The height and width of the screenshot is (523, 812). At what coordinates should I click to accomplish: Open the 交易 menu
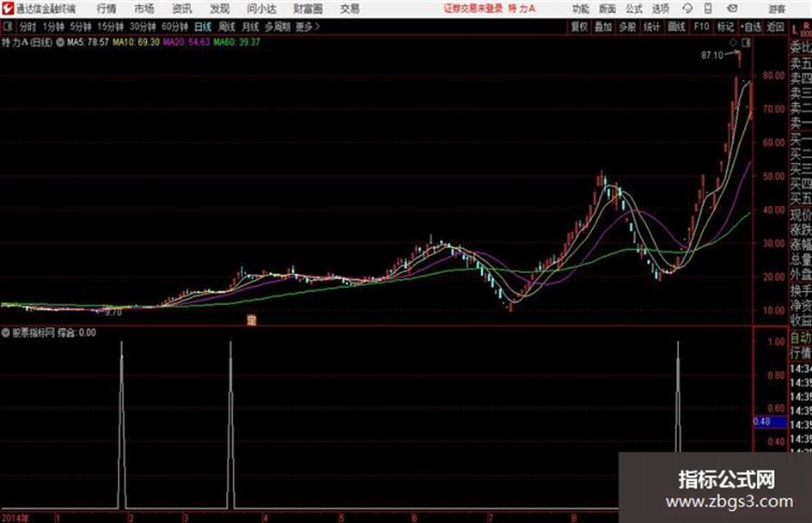[350, 9]
